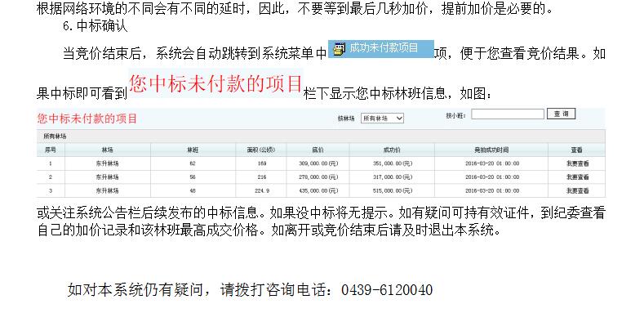This screenshot has height=313, width=644.
Task: Select the 所有林场 tab header
Action: tap(55, 136)
